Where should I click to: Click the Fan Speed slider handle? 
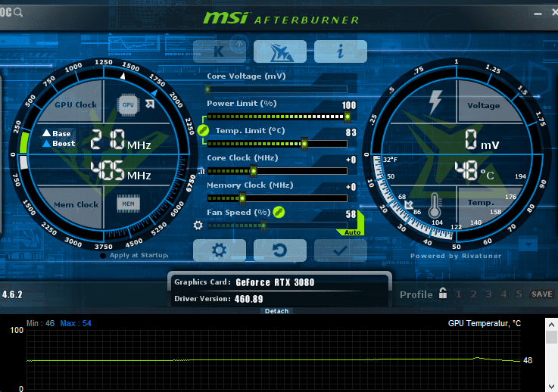pos(263,226)
